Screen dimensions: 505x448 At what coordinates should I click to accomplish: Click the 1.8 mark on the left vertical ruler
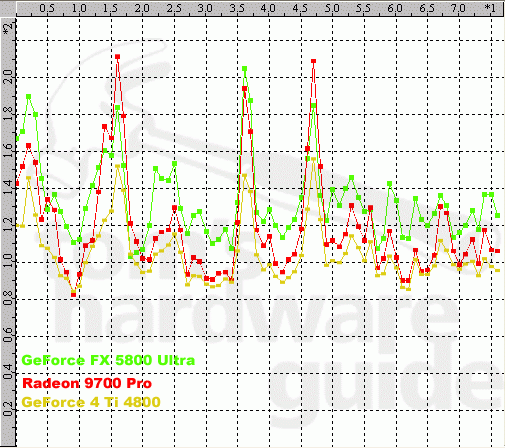point(8,113)
